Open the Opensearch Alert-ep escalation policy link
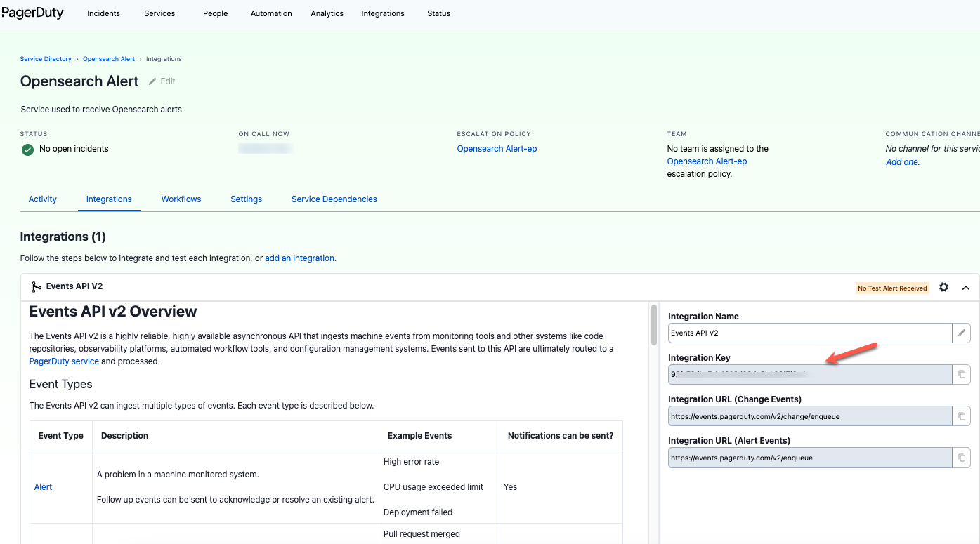The image size is (980, 544). pos(497,149)
